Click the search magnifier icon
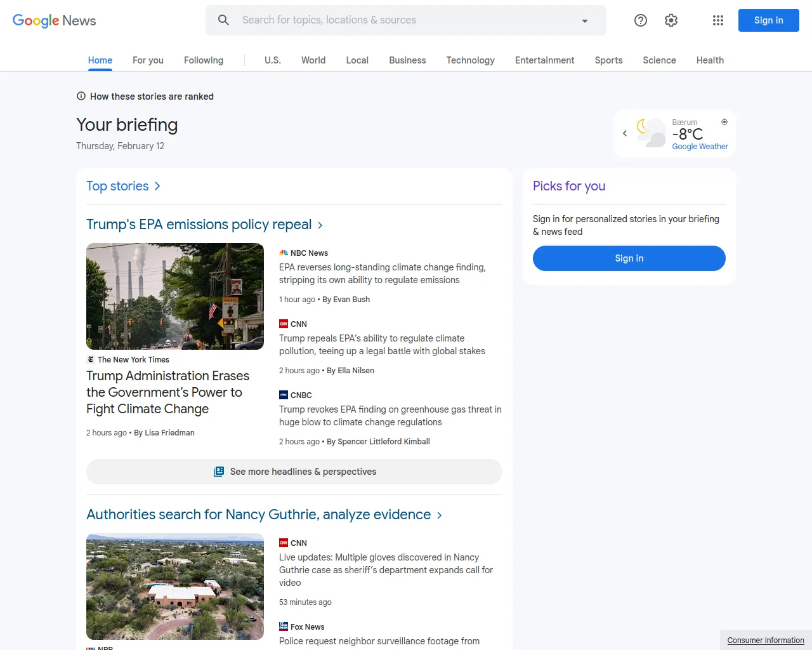 pyautogui.click(x=223, y=20)
